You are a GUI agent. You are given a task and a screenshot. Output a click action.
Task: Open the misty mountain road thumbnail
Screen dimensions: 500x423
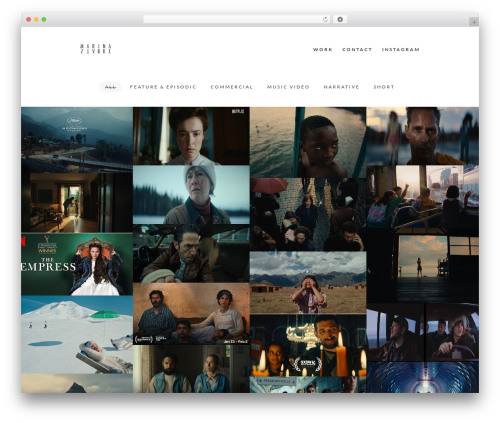point(77,140)
